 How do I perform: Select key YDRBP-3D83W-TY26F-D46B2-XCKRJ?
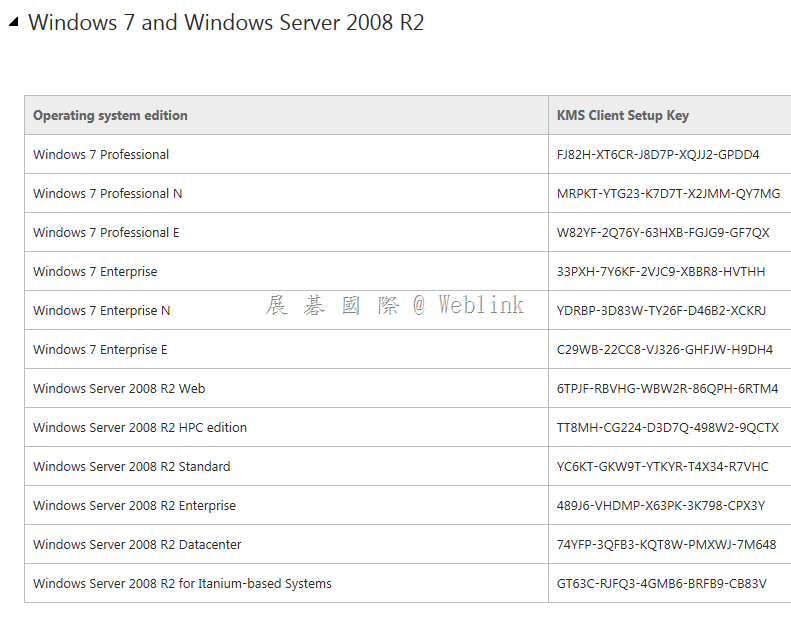(x=661, y=311)
